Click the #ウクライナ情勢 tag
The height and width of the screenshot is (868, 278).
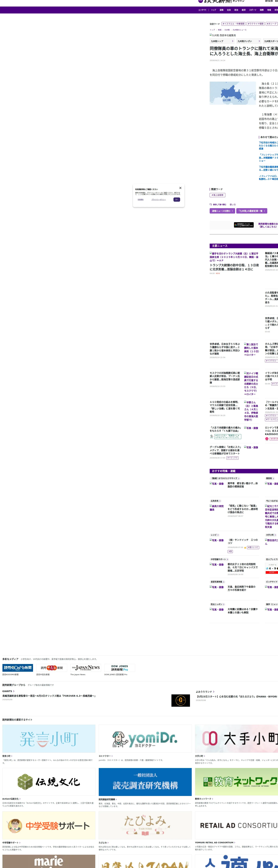tap(255, 24)
